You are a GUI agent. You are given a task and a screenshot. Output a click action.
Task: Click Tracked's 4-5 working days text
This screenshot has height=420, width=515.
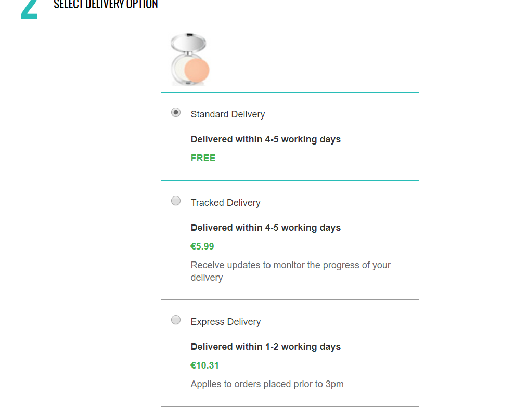pos(266,228)
